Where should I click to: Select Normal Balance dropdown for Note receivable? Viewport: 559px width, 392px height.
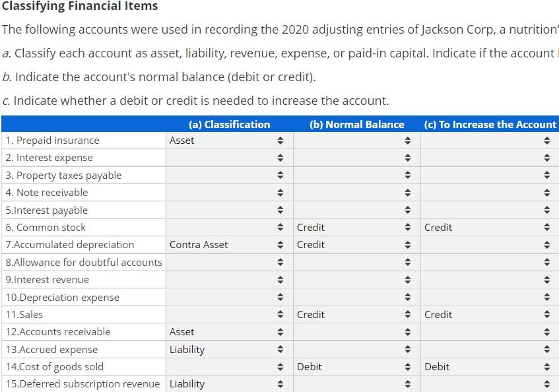[x=356, y=193]
